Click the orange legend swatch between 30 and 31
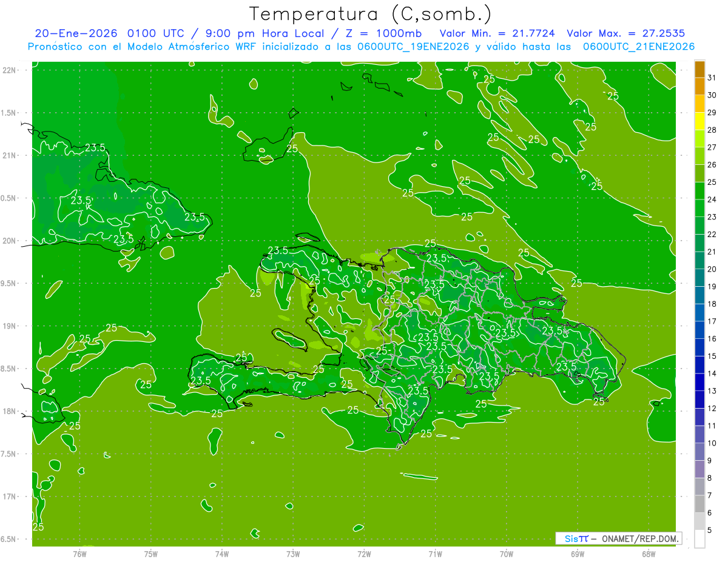The image size is (728, 562). coord(699,87)
